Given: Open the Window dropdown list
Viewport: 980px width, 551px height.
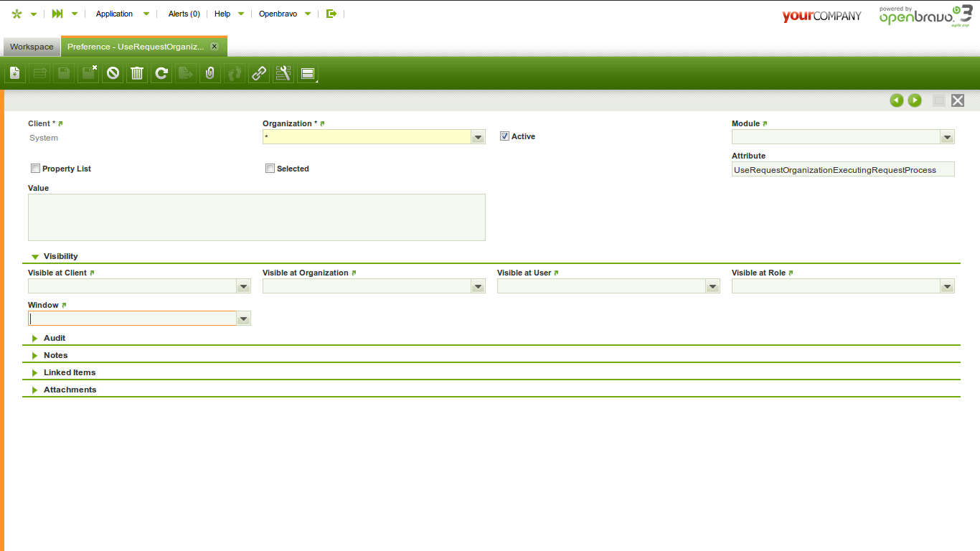Looking at the screenshot, I should tap(243, 319).
